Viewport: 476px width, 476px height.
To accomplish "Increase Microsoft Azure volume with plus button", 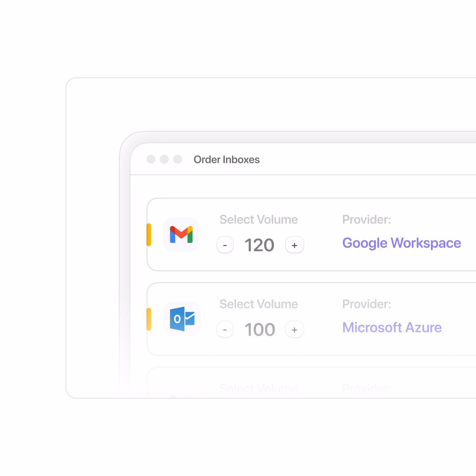I will [x=295, y=330].
